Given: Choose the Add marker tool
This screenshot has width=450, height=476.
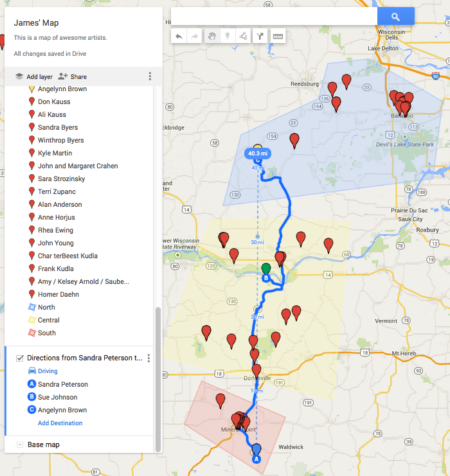Looking at the screenshot, I should 228,37.
